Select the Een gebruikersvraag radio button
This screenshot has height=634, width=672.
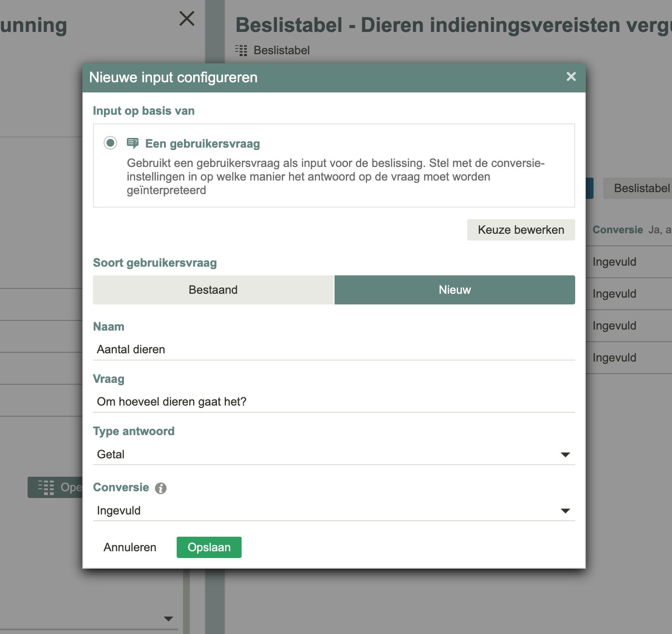(110, 143)
